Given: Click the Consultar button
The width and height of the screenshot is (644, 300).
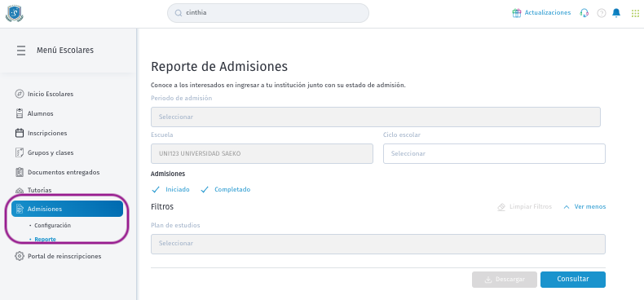Looking at the screenshot, I should point(573,280).
